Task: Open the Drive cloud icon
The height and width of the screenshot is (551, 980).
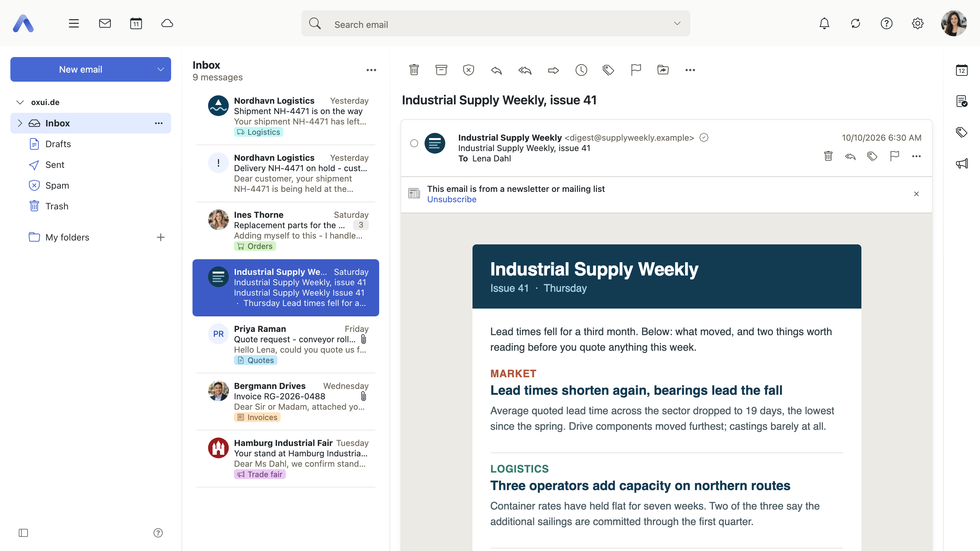Action: click(167, 24)
